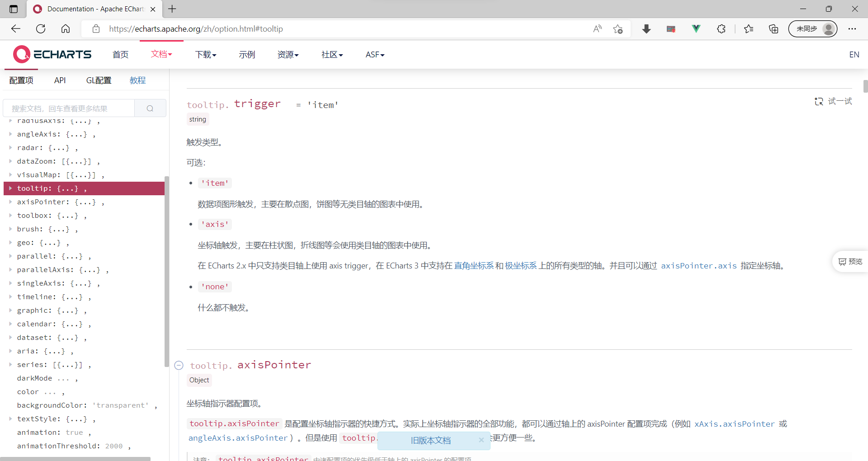The height and width of the screenshot is (461, 868).
Task: Open the downloads arrow extension icon
Action: [646, 29]
